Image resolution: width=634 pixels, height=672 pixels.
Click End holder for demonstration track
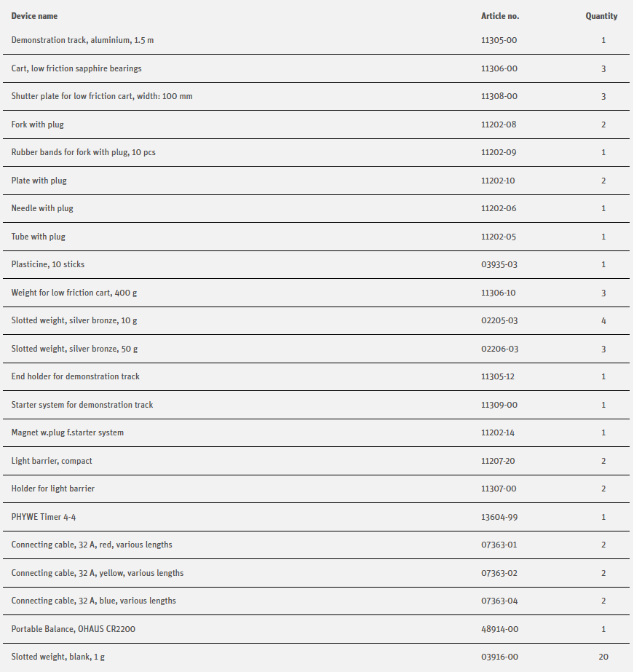[76, 376]
